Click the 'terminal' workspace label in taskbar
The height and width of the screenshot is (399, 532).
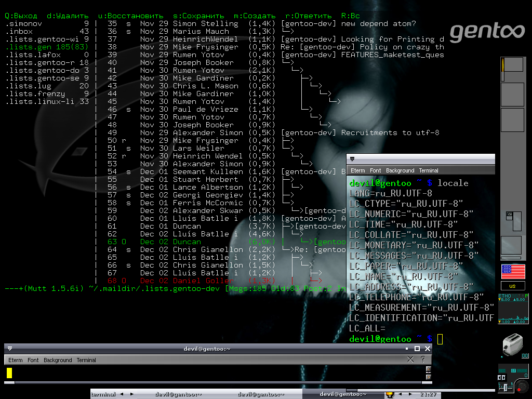tap(103, 394)
